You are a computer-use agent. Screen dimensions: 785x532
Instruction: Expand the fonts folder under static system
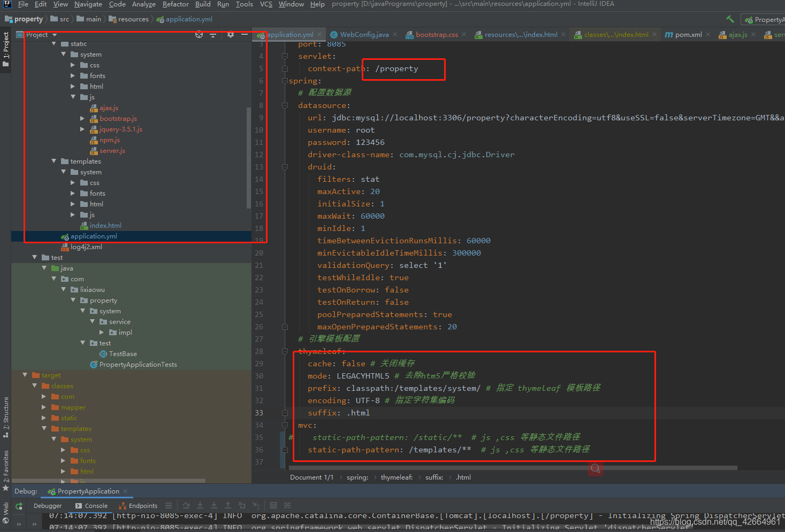pos(73,76)
